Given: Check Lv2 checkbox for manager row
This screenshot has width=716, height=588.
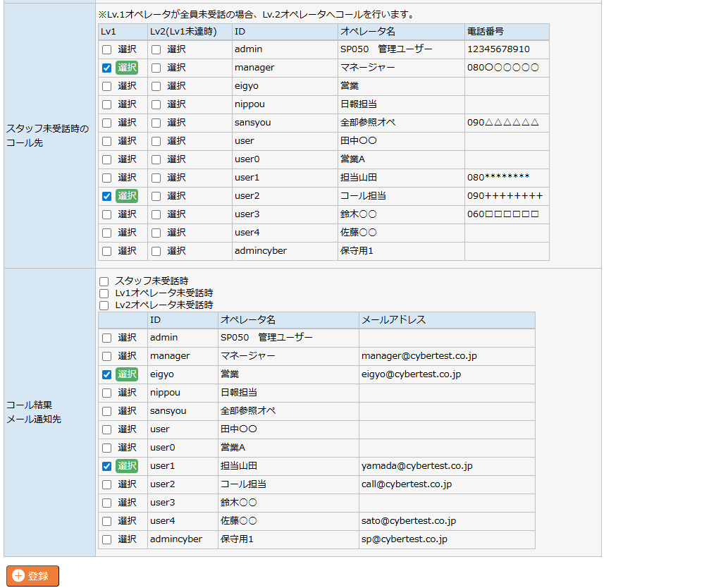Looking at the screenshot, I should [156, 68].
